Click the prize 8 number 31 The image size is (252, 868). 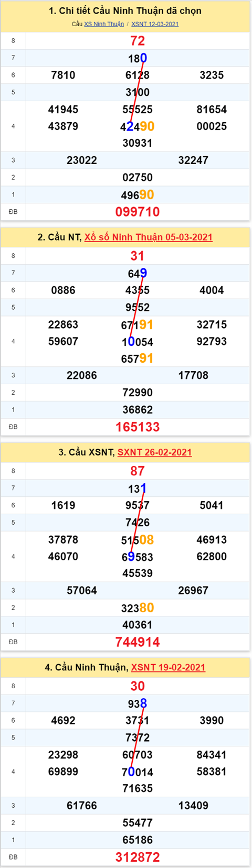[138, 256]
